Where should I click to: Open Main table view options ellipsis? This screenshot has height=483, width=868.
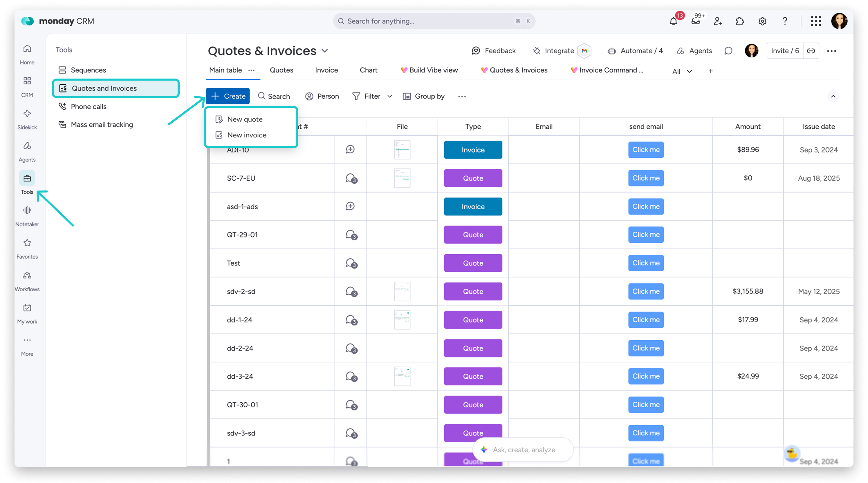pos(251,70)
